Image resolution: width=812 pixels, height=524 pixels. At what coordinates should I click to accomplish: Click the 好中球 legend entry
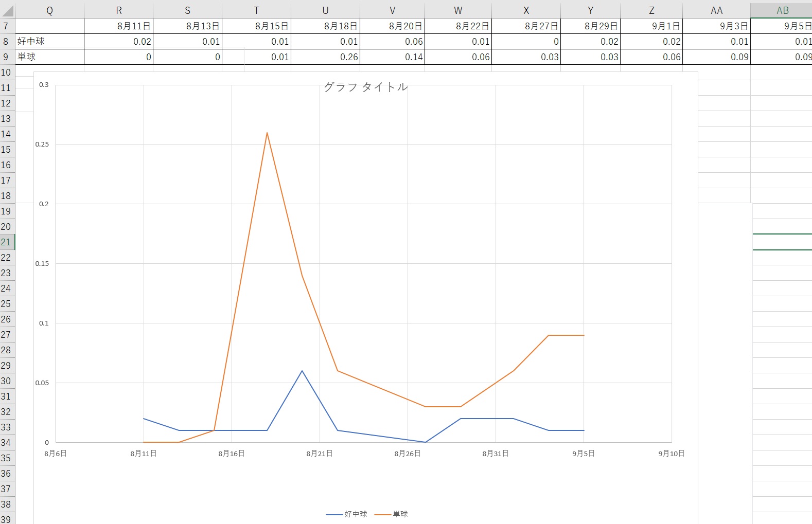coord(347,514)
